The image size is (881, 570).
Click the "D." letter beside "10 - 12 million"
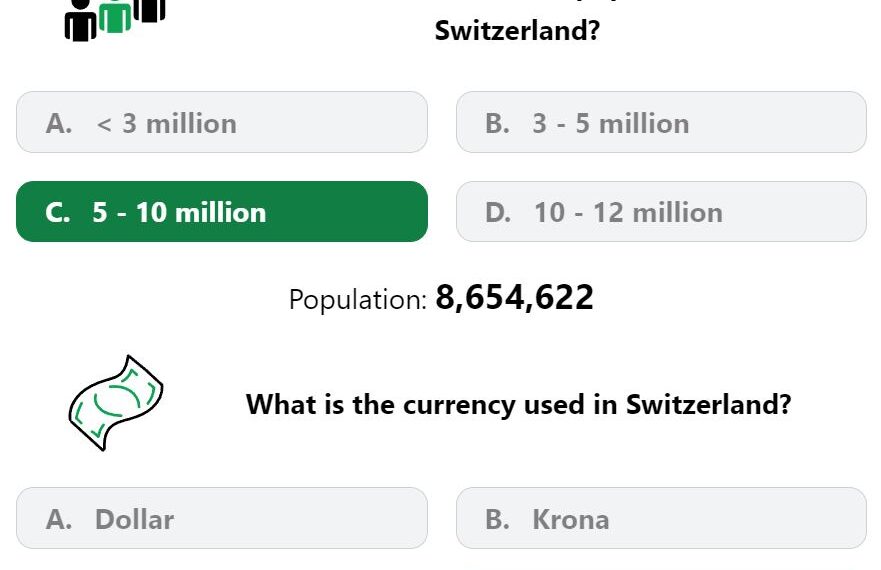pyautogui.click(x=498, y=213)
